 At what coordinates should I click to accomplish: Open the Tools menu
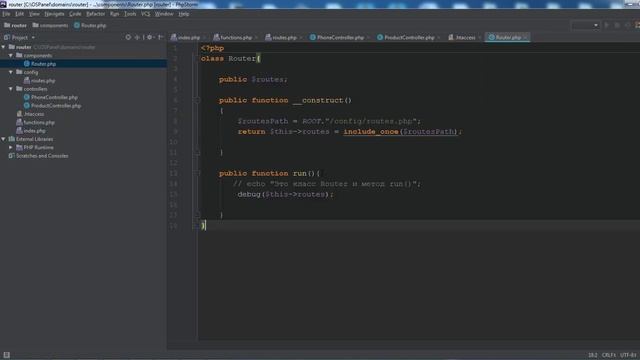coord(130,14)
